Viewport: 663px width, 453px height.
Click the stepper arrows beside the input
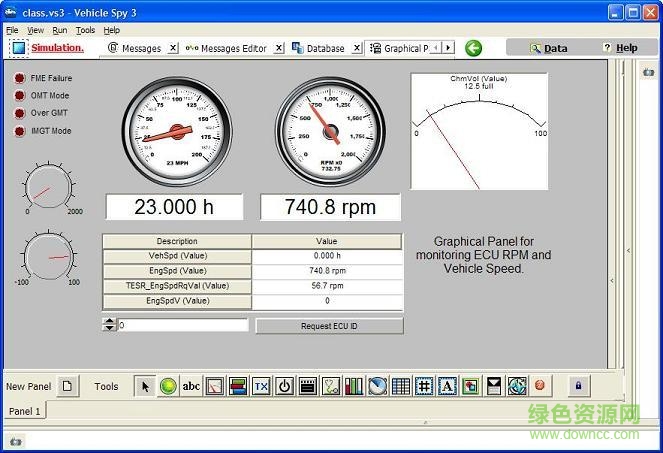[x=109, y=324]
